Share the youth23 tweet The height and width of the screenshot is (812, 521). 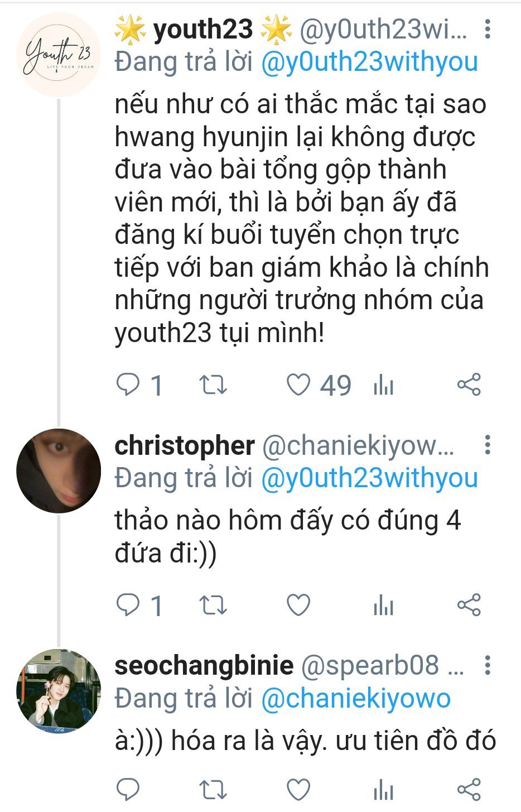point(469,385)
